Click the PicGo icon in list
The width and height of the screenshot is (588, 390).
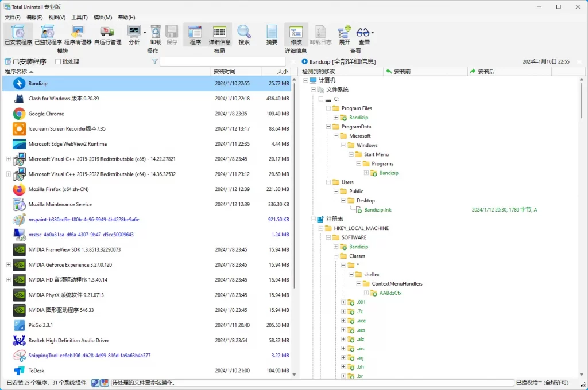[x=19, y=325]
